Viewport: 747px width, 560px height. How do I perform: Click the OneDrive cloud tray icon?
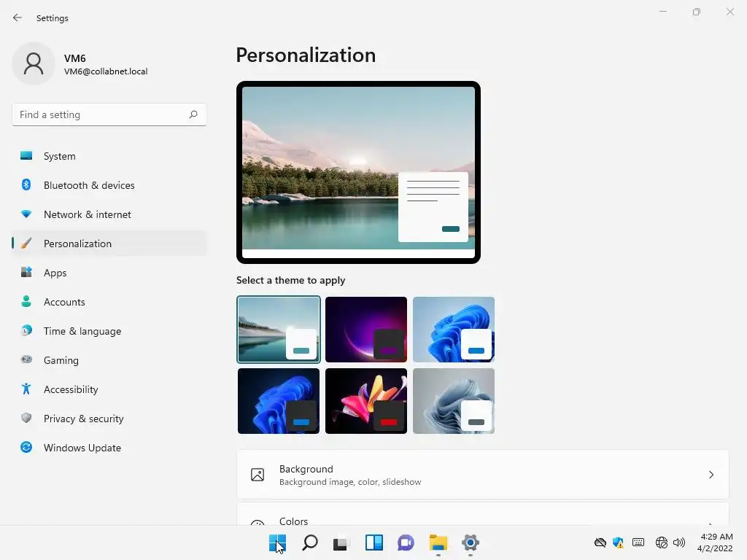pyautogui.click(x=600, y=542)
